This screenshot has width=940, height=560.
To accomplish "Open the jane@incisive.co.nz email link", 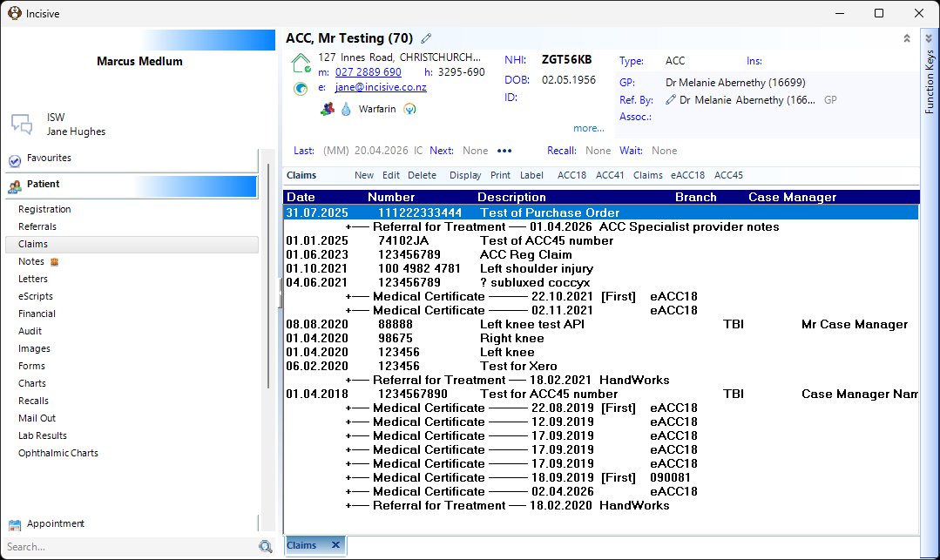I will tap(381, 88).
